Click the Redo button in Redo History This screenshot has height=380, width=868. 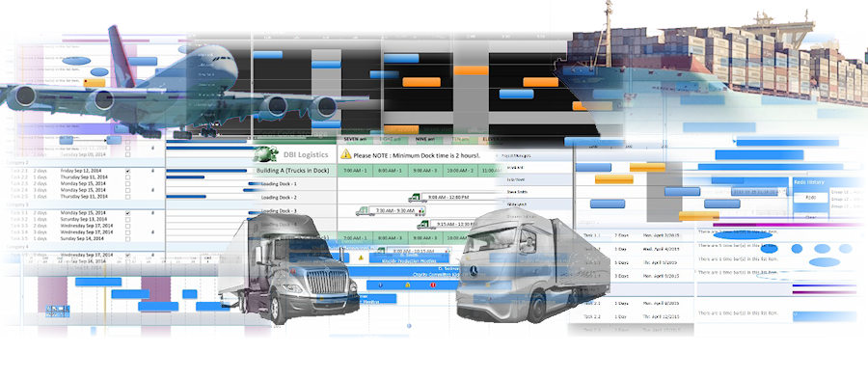811,197
